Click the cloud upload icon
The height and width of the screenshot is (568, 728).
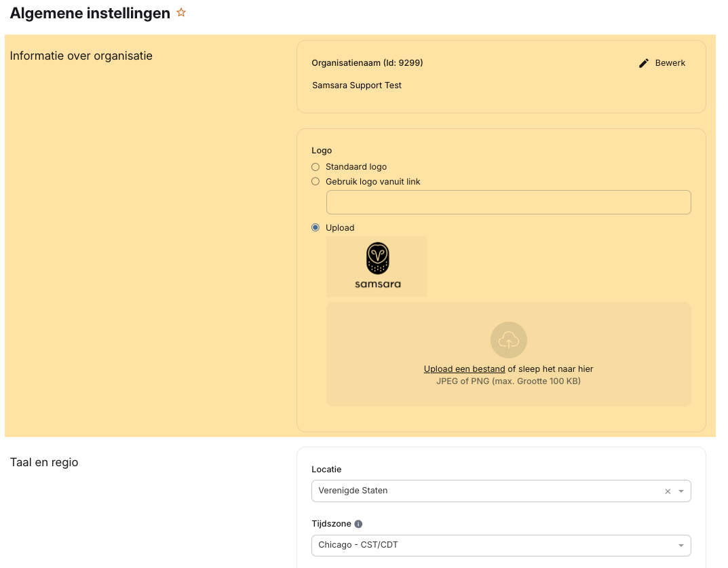click(x=508, y=340)
